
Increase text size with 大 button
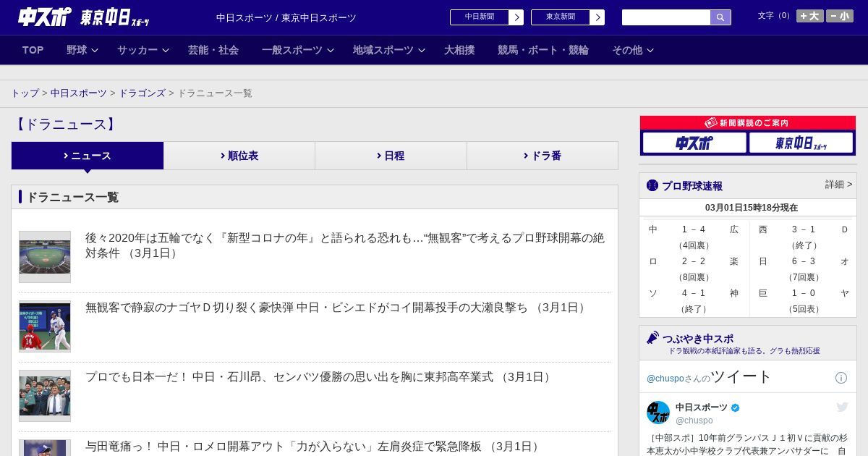810,16
